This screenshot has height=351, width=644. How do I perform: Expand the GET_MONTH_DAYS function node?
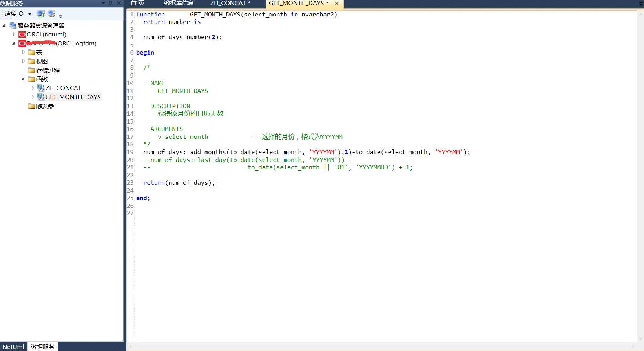[x=33, y=97]
